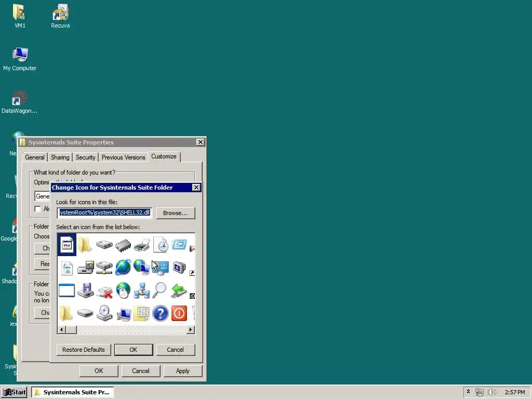Click the icon list horizontal scroll thumb
The width and height of the screenshot is (532, 399).
pyautogui.click(x=71, y=329)
